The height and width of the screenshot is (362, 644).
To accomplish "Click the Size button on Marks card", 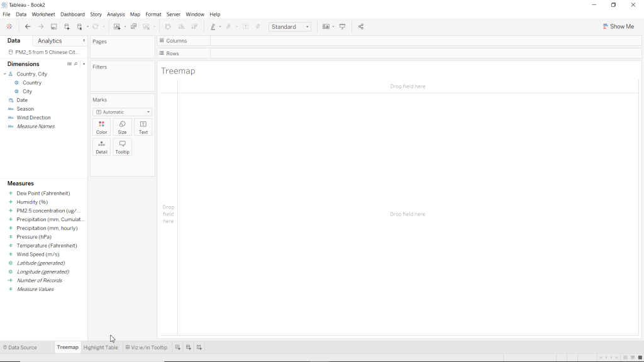I will pos(122,128).
